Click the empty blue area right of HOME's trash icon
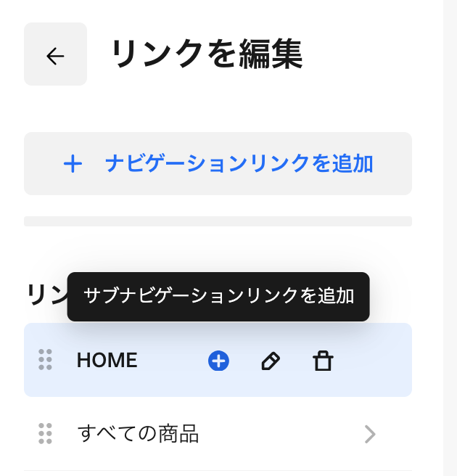This screenshot has width=457, height=476. click(x=374, y=361)
